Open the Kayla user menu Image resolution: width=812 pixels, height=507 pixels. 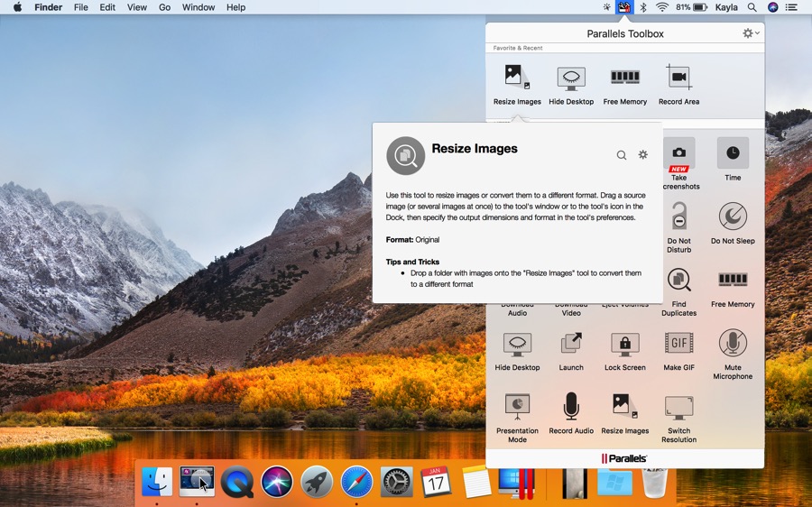[726, 7]
